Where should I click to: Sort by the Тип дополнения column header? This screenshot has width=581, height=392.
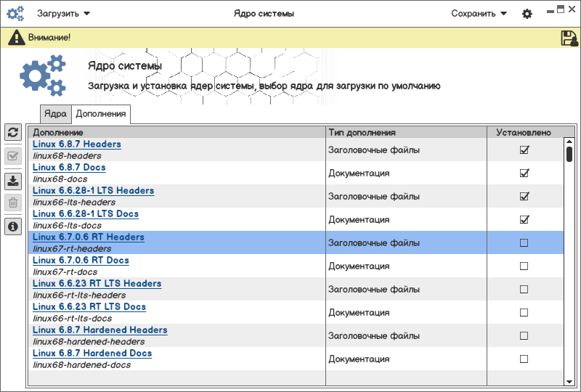coord(406,133)
